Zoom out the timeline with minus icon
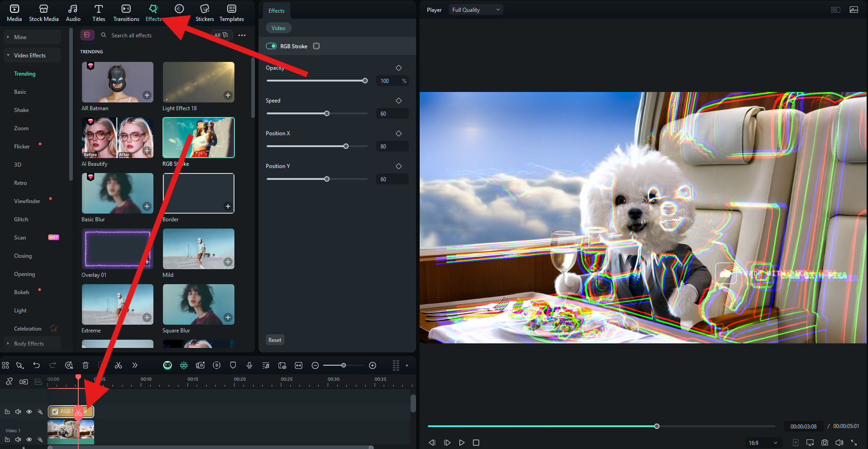 (315, 365)
